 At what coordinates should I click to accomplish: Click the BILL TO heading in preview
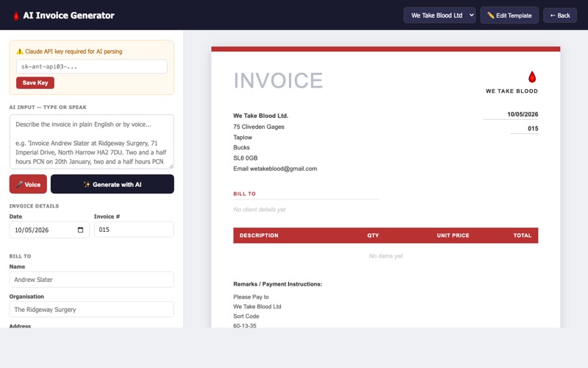tap(245, 194)
